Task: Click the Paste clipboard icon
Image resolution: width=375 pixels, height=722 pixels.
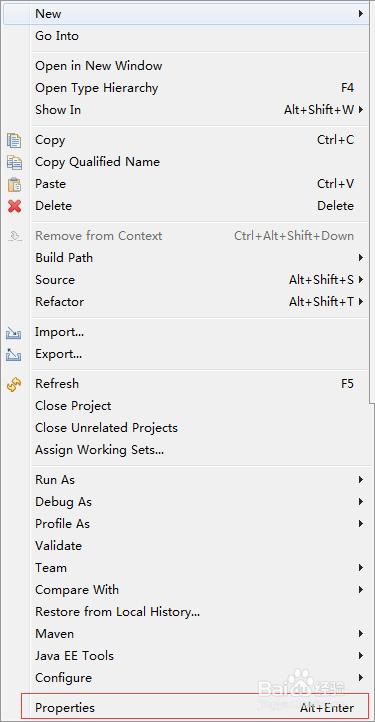Action: pyautogui.click(x=14, y=184)
